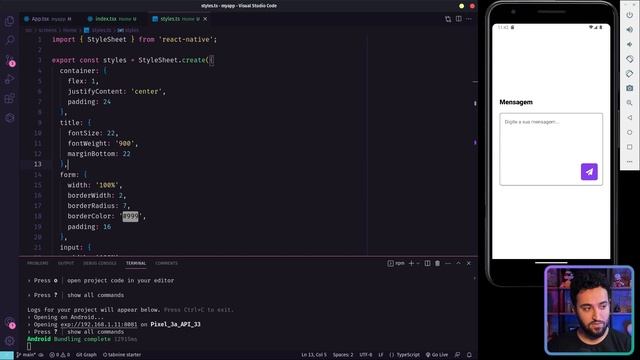This screenshot has height=360, width=640.
Task: Select the TERMINAL panel tab
Action: coord(136,263)
